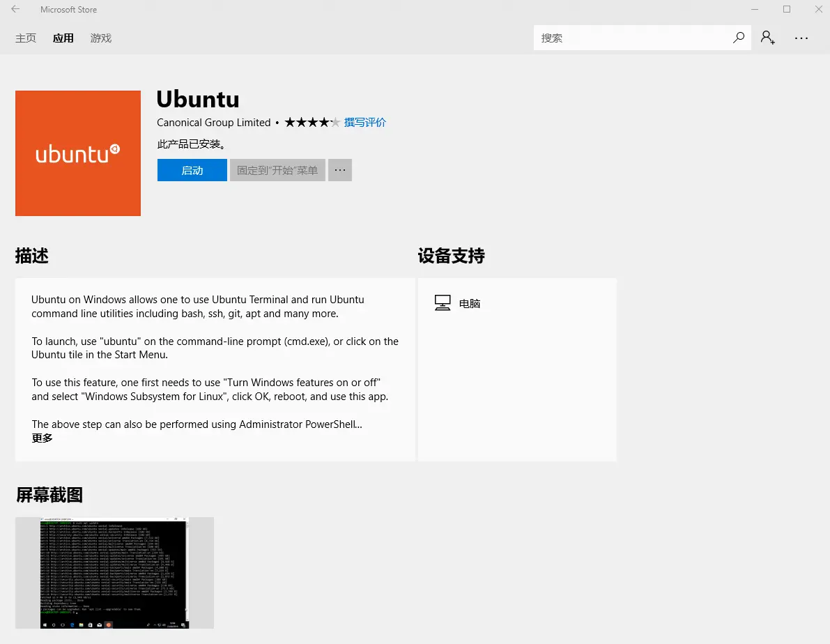The image size is (830, 644).
Task: Click the top-right ellipsis (更多) icon
Action: point(801,38)
